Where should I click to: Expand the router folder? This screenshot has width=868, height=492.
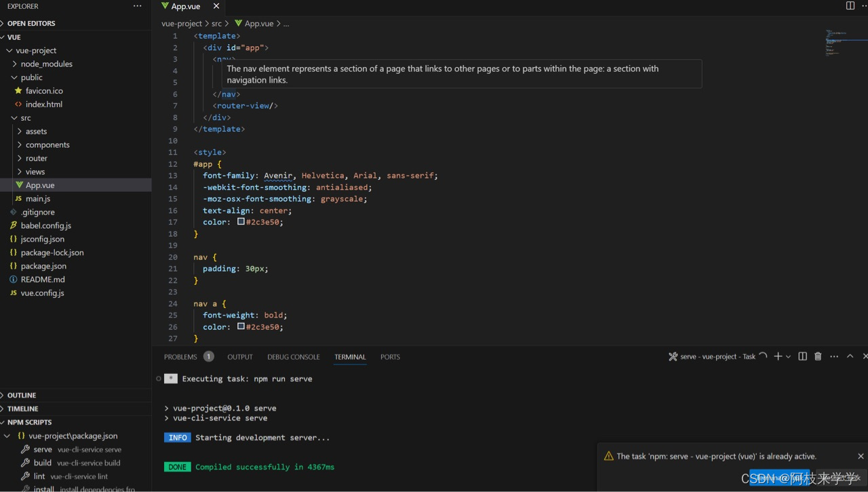click(x=20, y=158)
